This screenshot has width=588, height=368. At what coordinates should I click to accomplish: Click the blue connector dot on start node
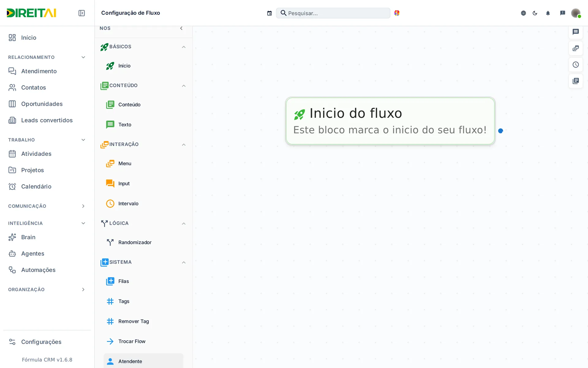click(x=501, y=131)
